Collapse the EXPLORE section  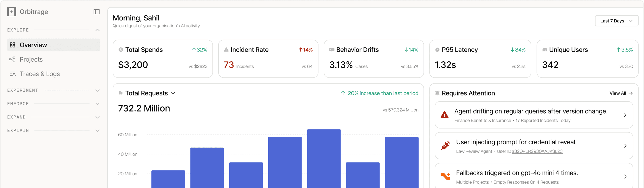pyautogui.click(x=98, y=30)
